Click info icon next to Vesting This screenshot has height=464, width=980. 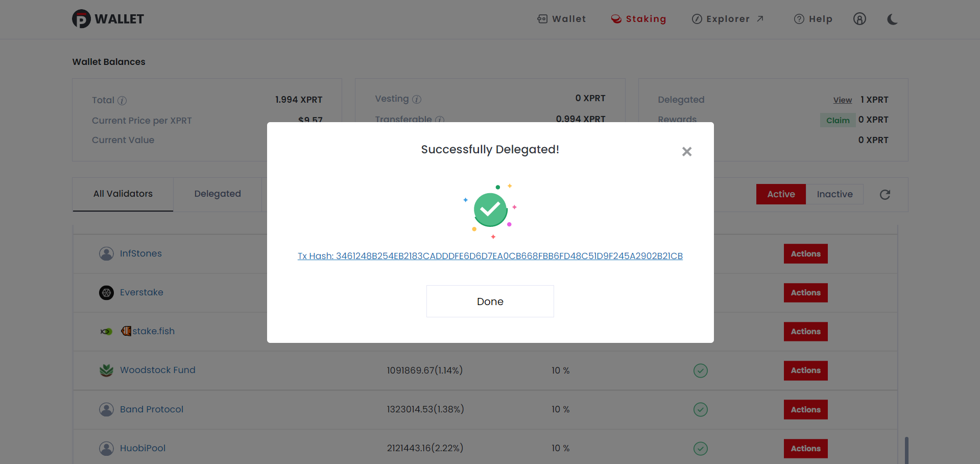[417, 99]
